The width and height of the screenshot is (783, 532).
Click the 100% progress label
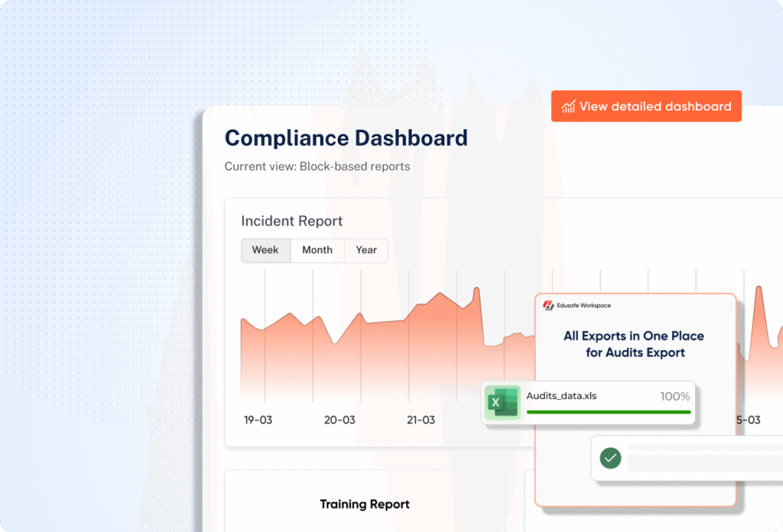point(674,397)
